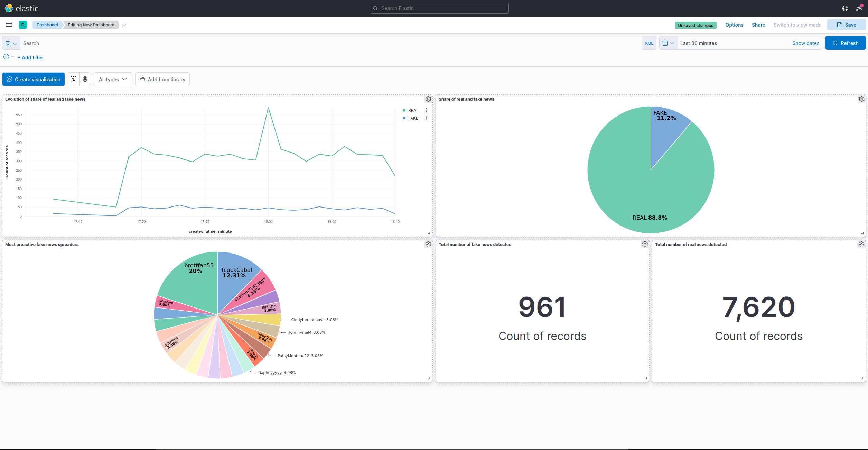The image size is (868, 450).
Task: Click the KQL toggle button in search bar
Action: coord(648,43)
